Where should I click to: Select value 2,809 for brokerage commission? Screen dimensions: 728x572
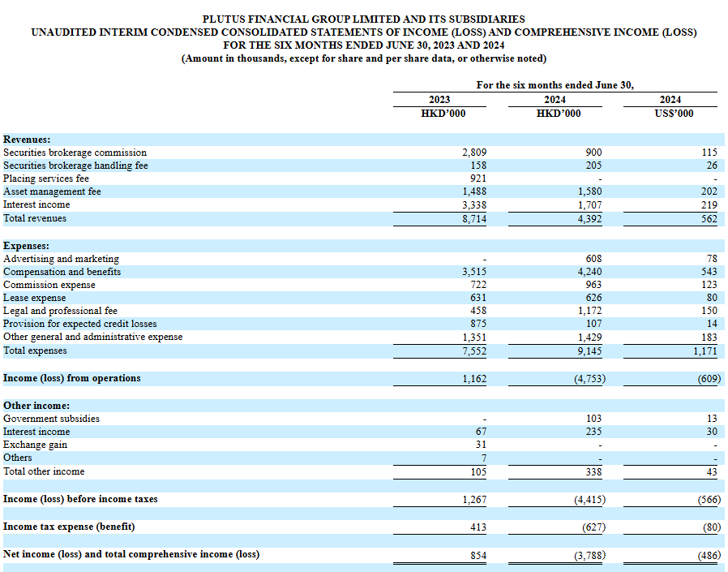coord(474,153)
